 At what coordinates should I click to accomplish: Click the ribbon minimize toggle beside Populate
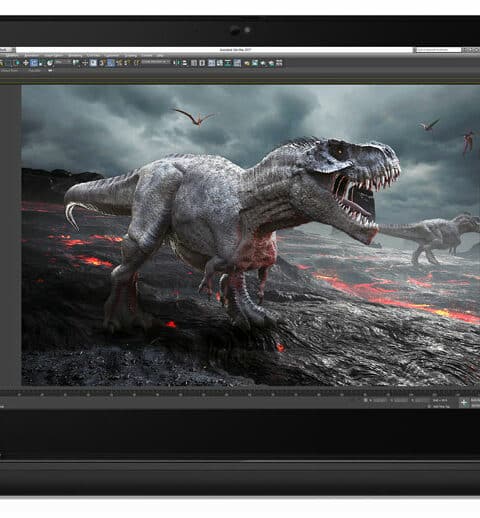coord(51,70)
